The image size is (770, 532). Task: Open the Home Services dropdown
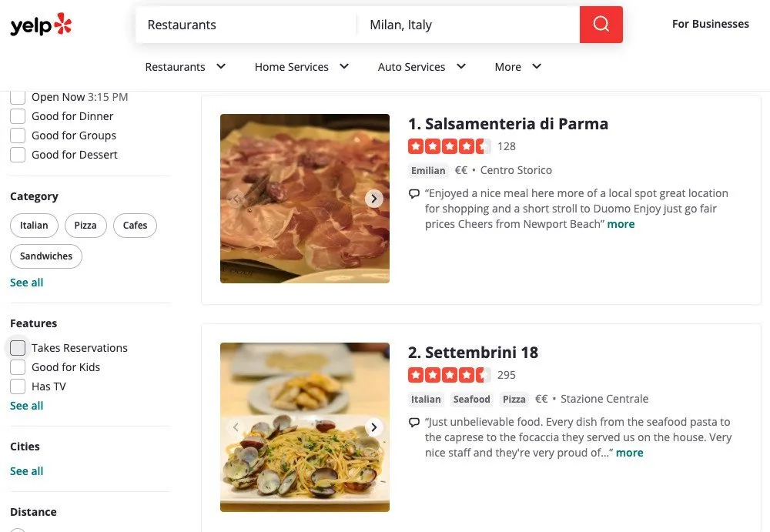point(301,67)
